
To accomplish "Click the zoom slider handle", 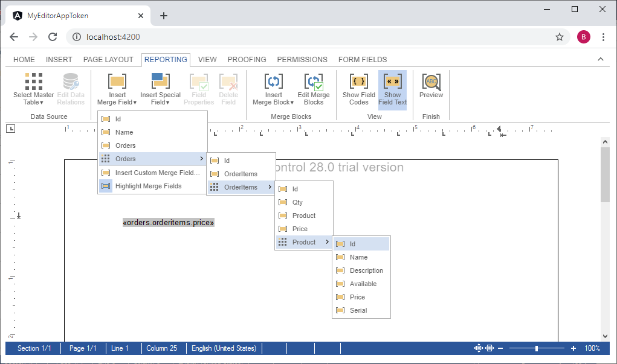I will [x=537, y=348].
